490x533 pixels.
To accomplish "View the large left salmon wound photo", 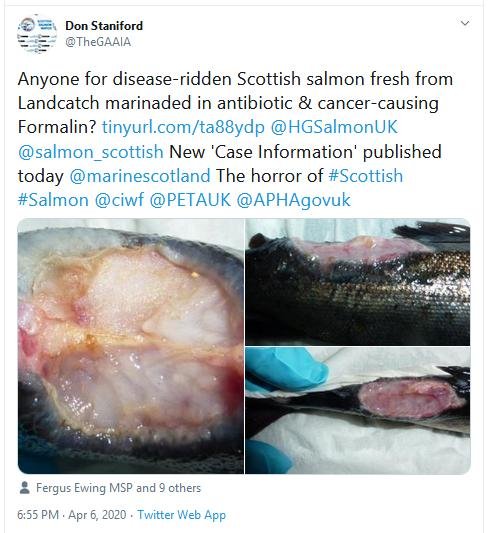I will 131,346.
